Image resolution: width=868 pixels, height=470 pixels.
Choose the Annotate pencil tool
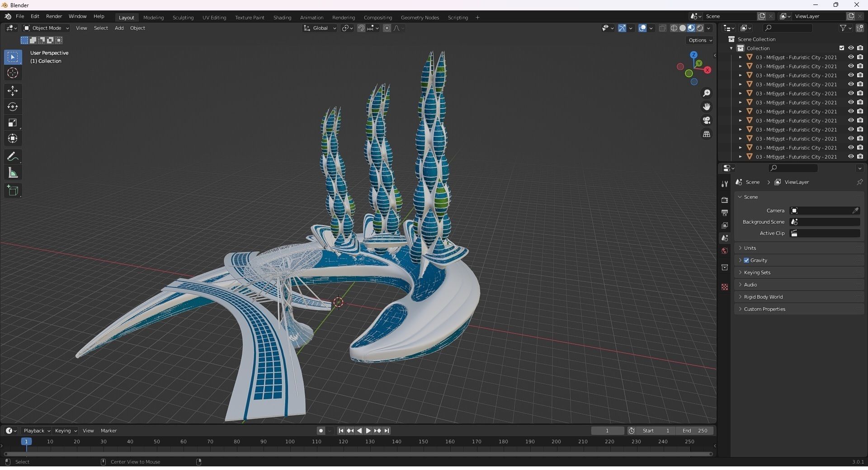(x=13, y=157)
